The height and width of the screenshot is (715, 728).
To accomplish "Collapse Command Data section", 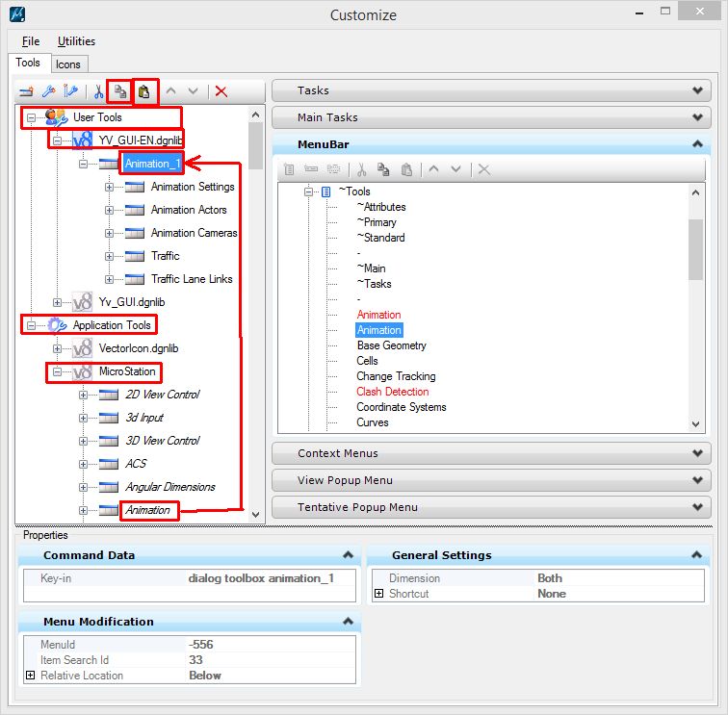I will (x=349, y=554).
